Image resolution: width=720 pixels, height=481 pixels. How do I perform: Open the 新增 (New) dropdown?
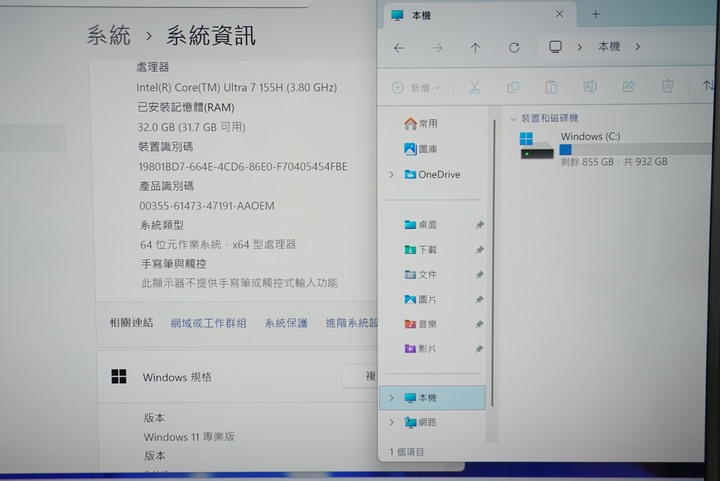[416, 88]
